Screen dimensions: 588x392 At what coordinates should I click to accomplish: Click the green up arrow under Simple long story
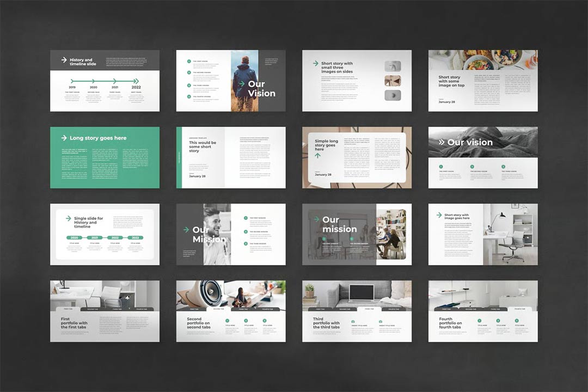coord(318,155)
